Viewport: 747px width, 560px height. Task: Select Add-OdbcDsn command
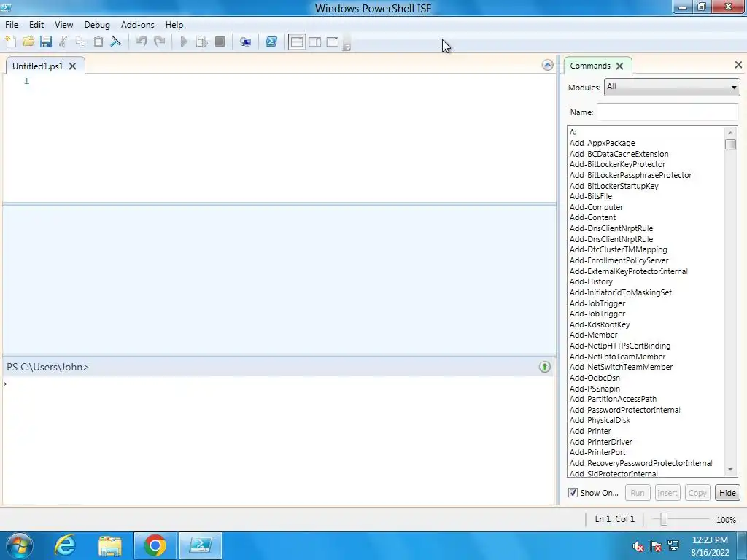tap(595, 378)
